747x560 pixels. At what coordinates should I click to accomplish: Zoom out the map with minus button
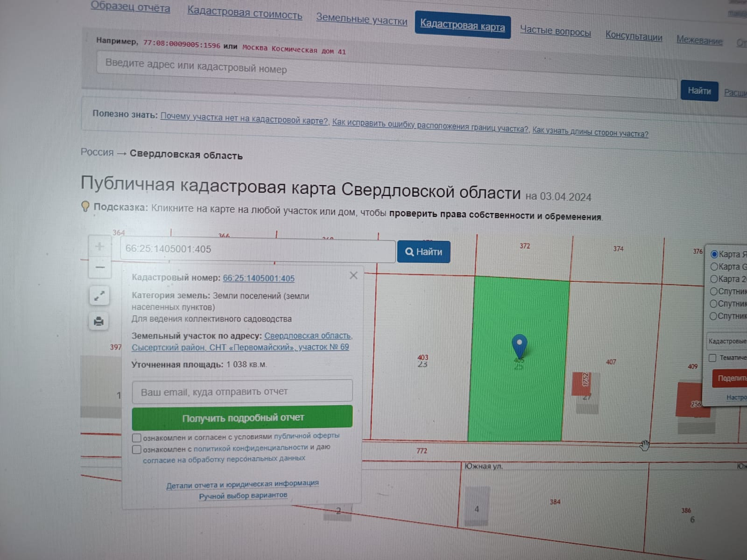99,267
